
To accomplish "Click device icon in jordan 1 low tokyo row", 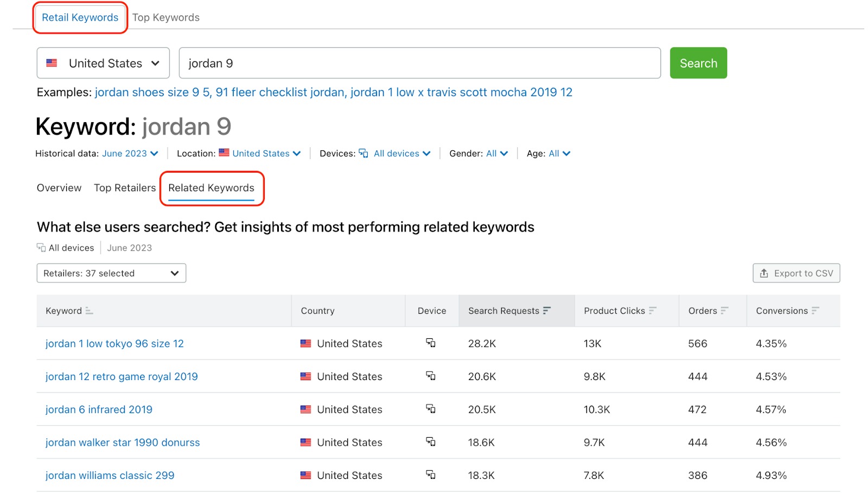I will point(431,343).
